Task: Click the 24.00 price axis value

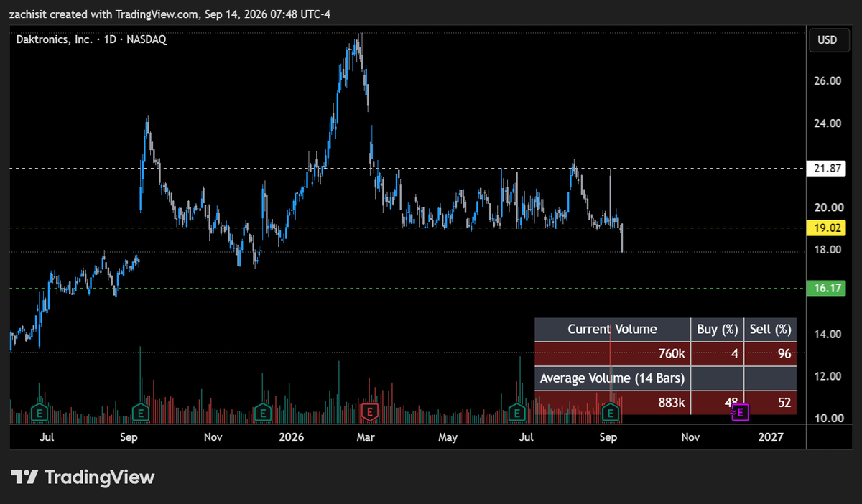Action: point(827,123)
